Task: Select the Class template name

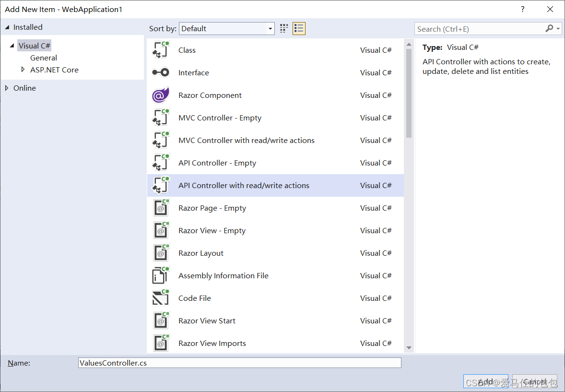Action: tap(187, 50)
